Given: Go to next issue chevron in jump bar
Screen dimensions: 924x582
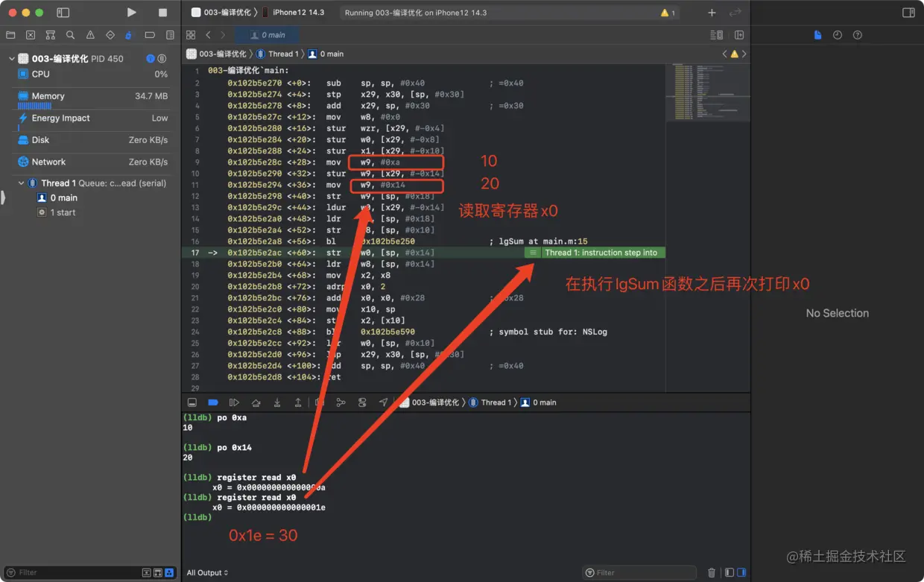Looking at the screenshot, I should pyautogui.click(x=744, y=54).
